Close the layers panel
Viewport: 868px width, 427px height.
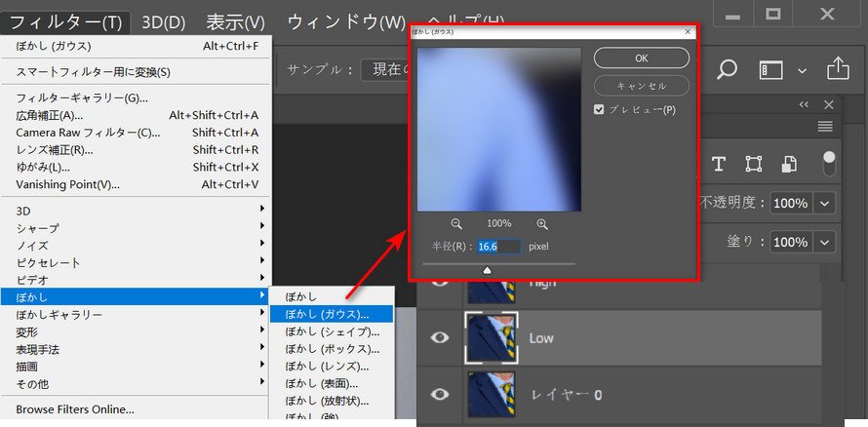click(829, 104)
